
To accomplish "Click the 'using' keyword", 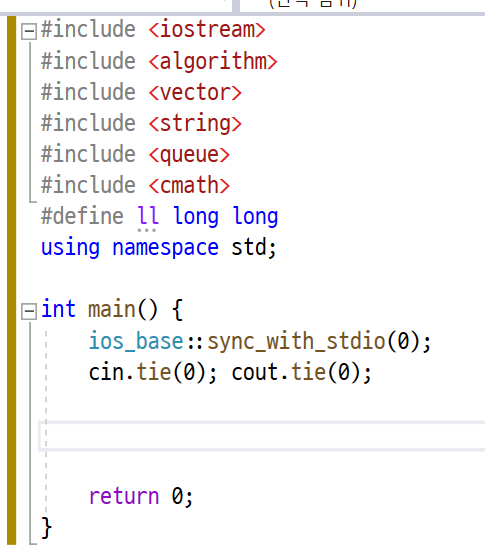I will coord(70,248).
